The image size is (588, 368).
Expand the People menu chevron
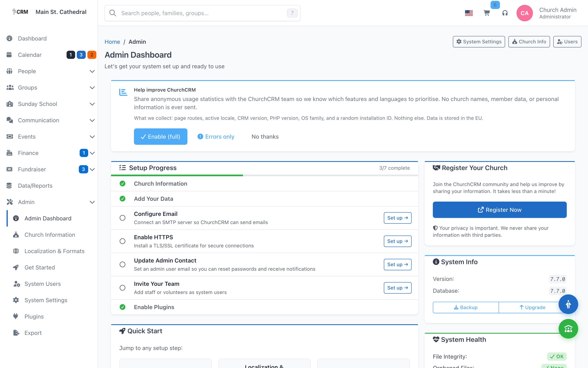[x=92, y=71]
